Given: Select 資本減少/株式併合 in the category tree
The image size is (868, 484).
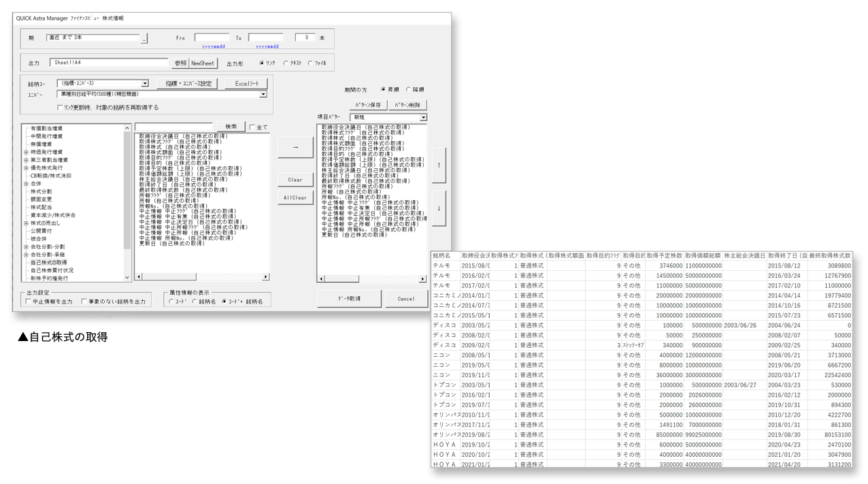Looking at the screenshot, I should [x=53, y=215].
